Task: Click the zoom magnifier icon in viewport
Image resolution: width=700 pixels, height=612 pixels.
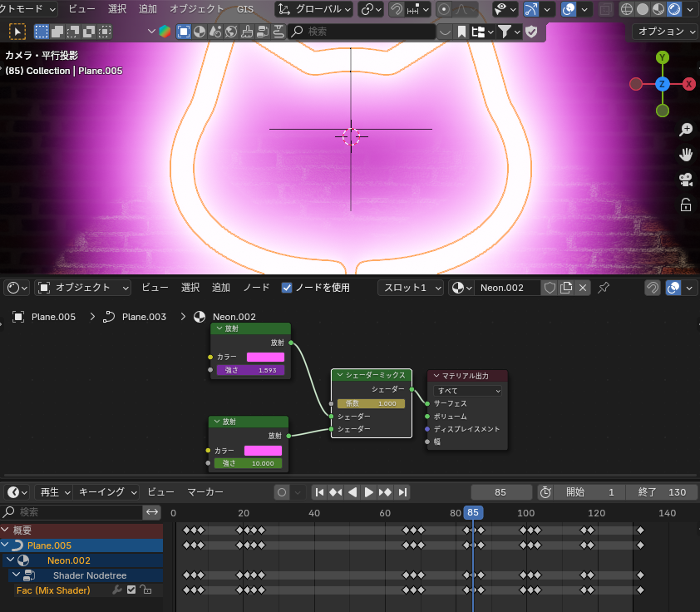Action: (686, 130)
